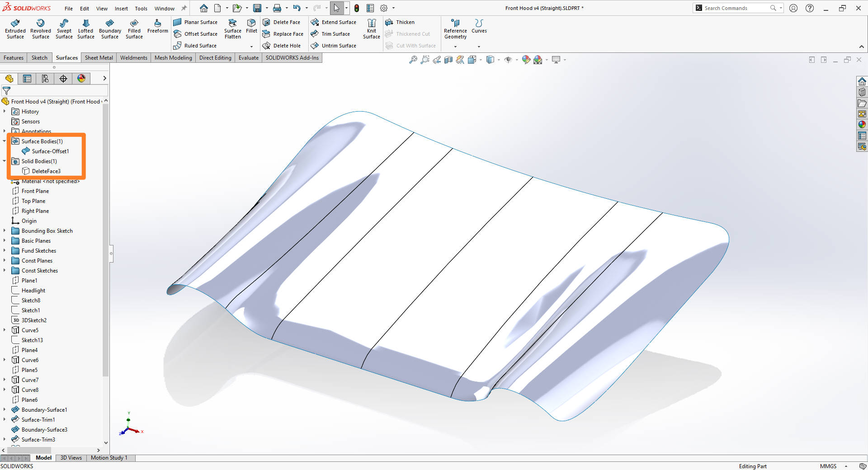Open the Dynamic Annotation Views icon
The height and width of the screenshot is (470, 868).
460,60
